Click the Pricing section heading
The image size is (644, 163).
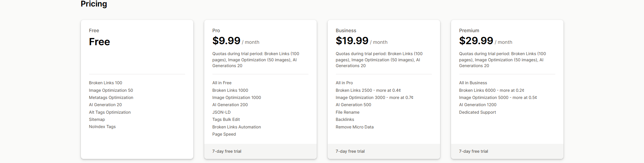click(94, 4)
